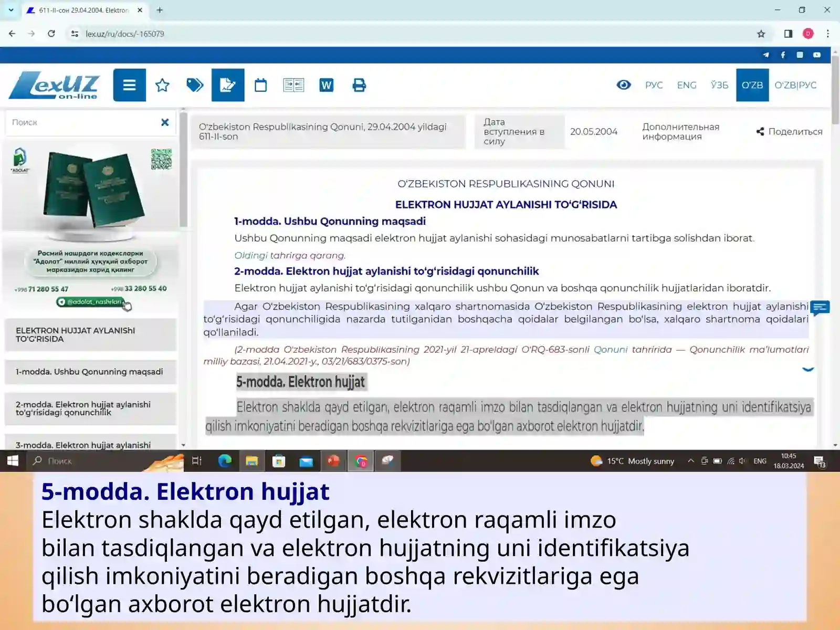840x630 pixels.
Task: Open 'Oldingi tahrirga qarang' link
Action: tap(290, 255)
